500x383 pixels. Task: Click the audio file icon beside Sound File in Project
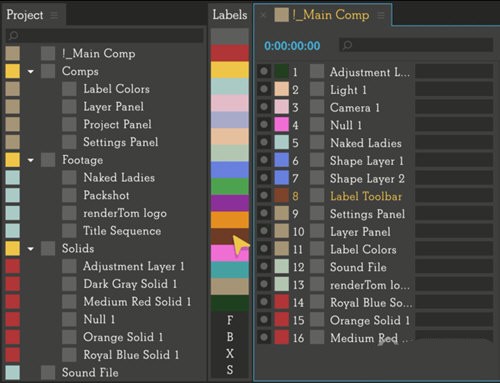coord(48,372)
